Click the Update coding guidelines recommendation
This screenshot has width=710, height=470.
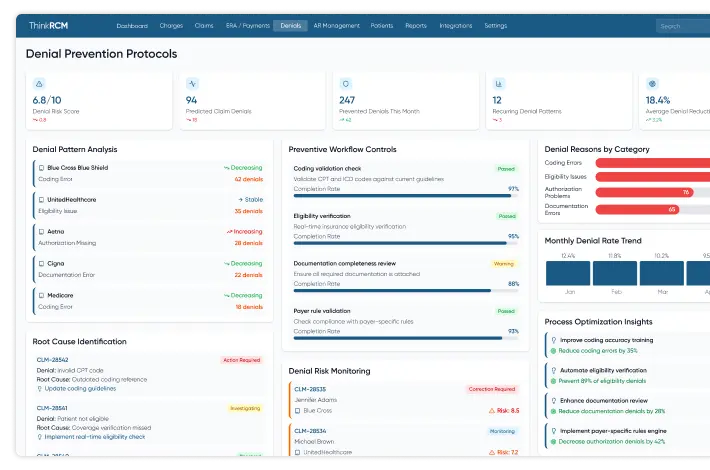pos(80,388)
